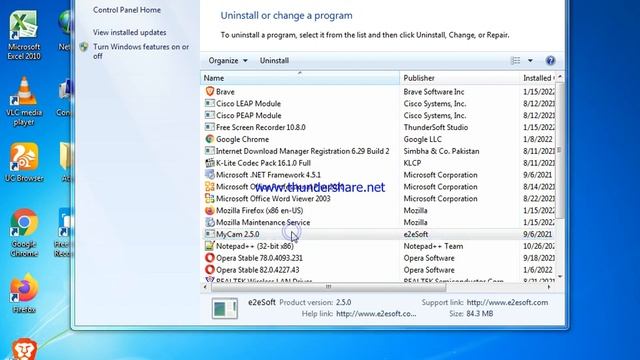Open Turn Windows features on or off
The image size is (640, 360).
click(141, 51)
